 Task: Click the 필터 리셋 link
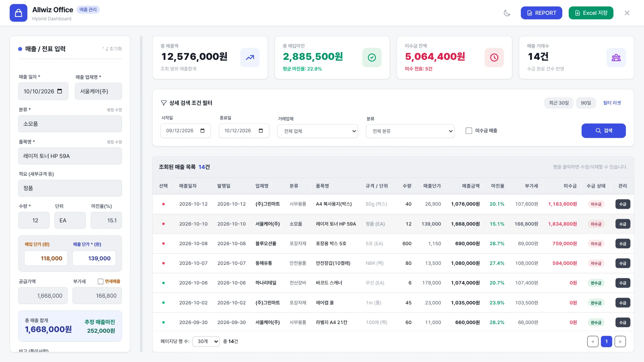tap(612, 103)
